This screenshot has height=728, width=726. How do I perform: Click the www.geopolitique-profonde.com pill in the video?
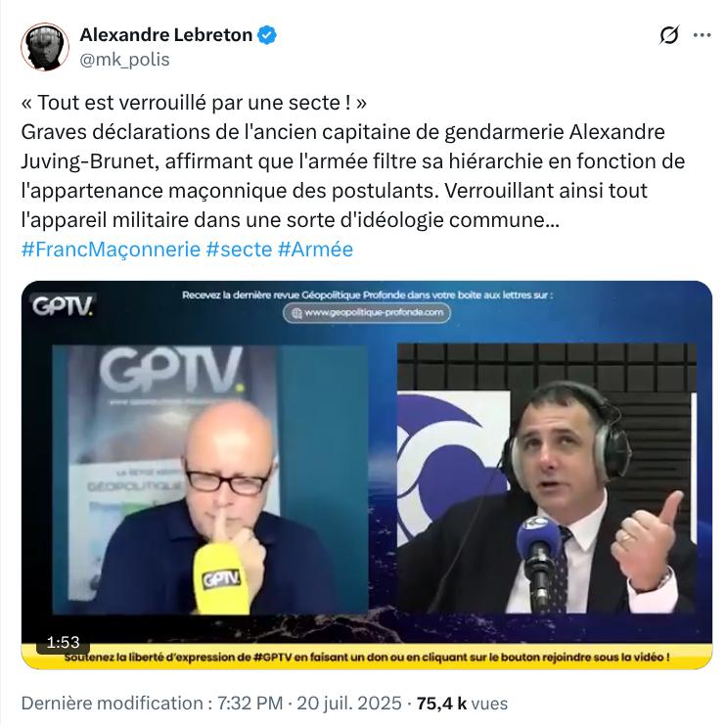point(367,312)
